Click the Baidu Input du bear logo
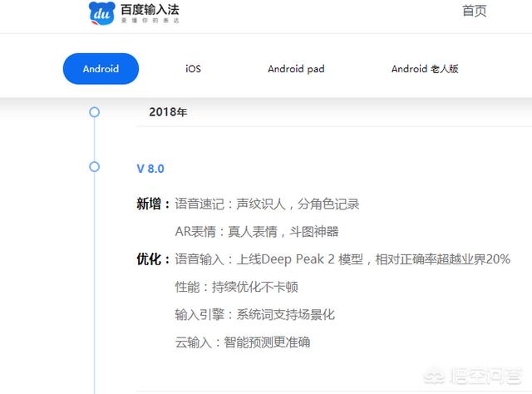The width and height of the screenshot is (532, 394). 101,13
